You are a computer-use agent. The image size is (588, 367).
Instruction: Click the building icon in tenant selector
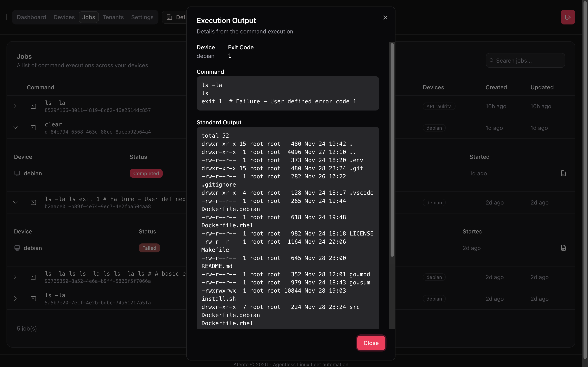[x=169, y=17]
